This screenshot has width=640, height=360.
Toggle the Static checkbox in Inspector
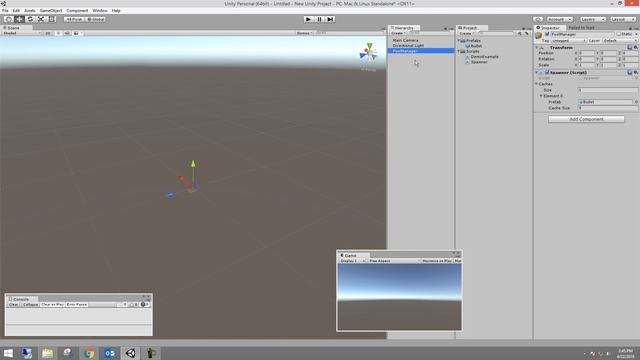(x=619, y=34)
